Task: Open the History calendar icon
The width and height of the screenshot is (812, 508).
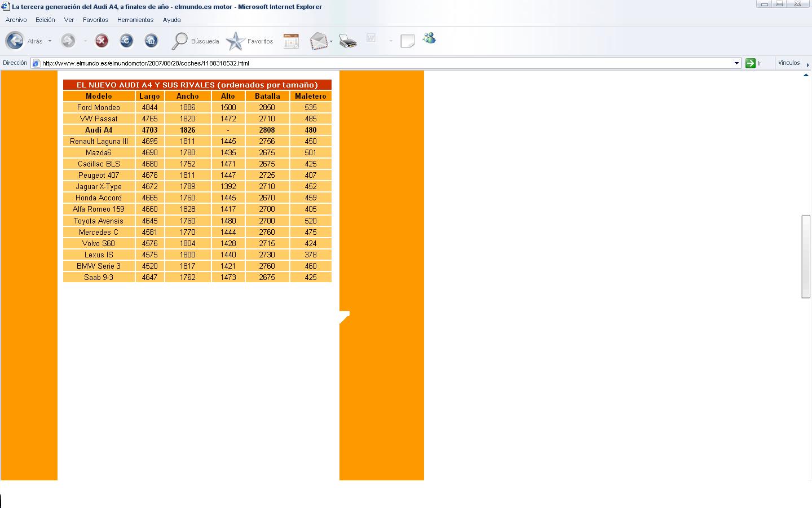Action: (291, 41)
